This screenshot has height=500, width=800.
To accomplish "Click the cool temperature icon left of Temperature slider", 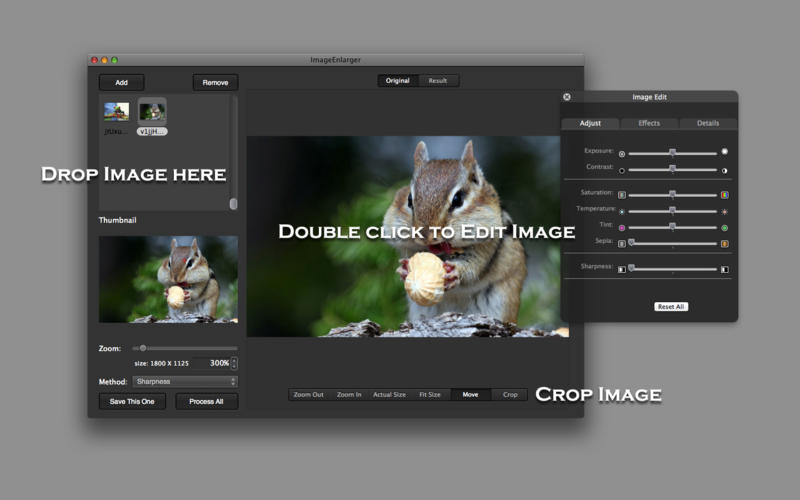I will point(621,212).
